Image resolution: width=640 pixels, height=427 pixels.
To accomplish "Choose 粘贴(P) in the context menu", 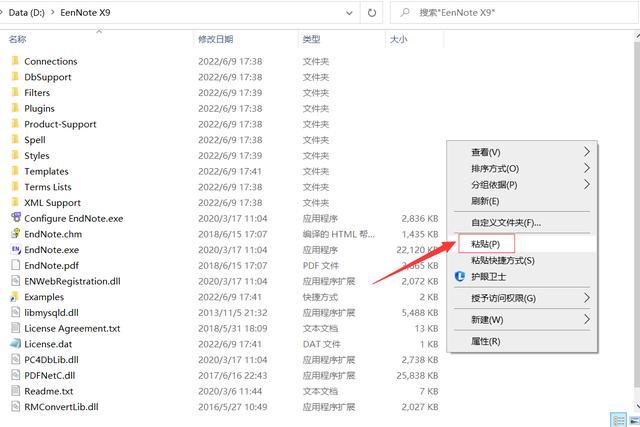I will click(522, 244).
